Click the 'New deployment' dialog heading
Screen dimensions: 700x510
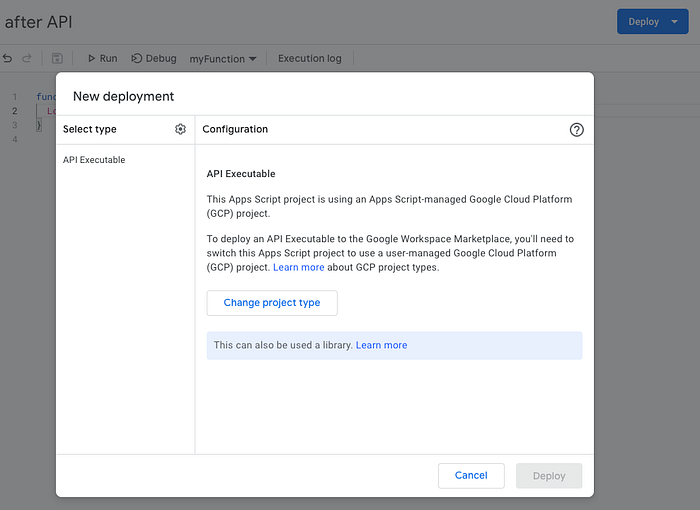point(124,97)
